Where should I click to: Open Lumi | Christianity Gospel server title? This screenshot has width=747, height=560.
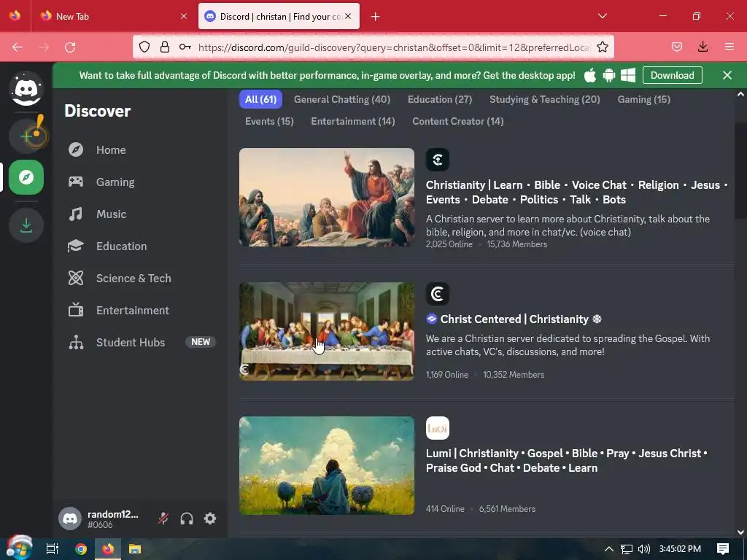click(x=566, y=461)
